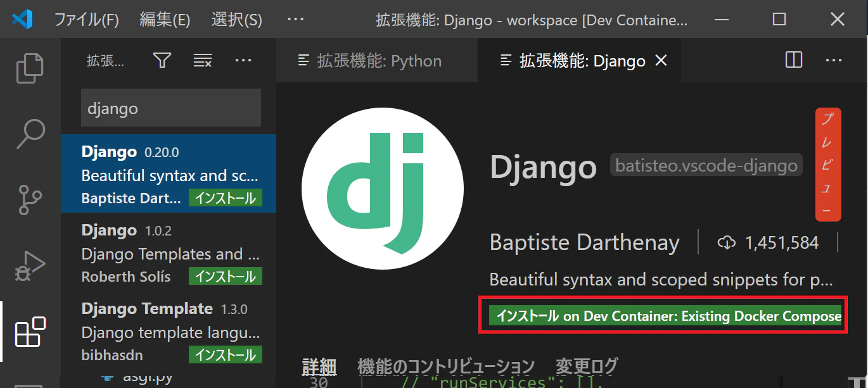
Task: Install Django 0.20.0 from list
Action: 225,198
